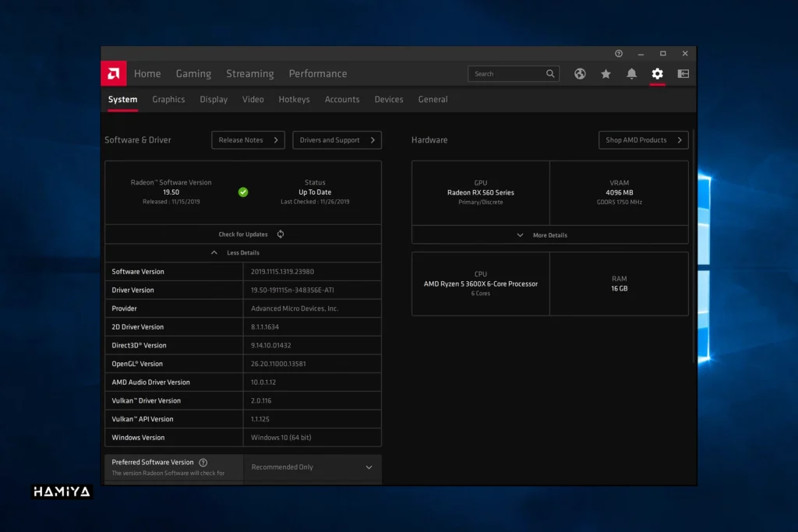Click the AMD logo icon
The image size is (798, 532).
pyautogui.click(x=114, y=74)
